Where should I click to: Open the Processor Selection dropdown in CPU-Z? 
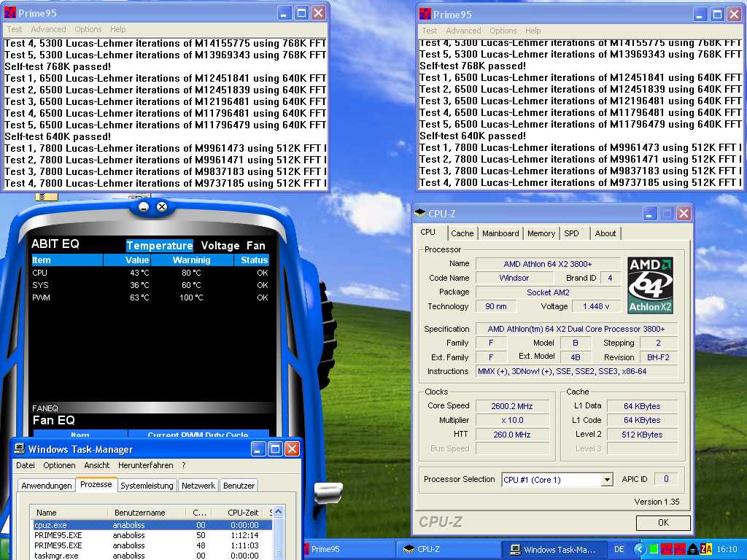607,480
